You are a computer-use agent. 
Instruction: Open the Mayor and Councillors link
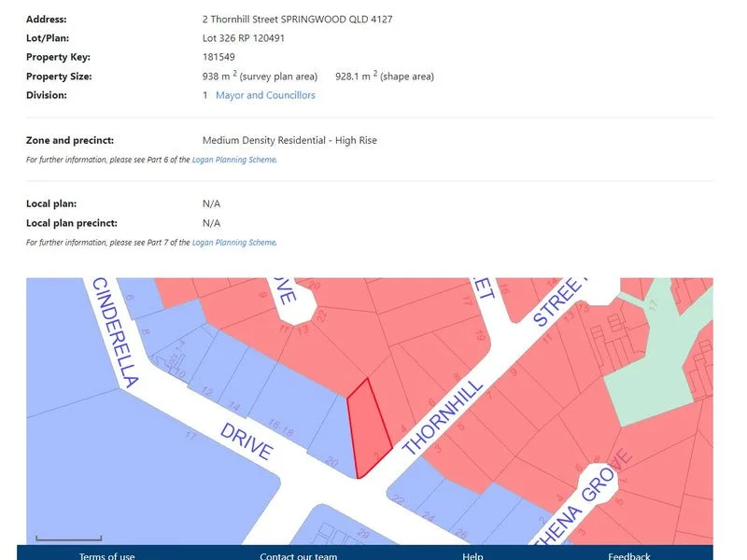point(265,95)
